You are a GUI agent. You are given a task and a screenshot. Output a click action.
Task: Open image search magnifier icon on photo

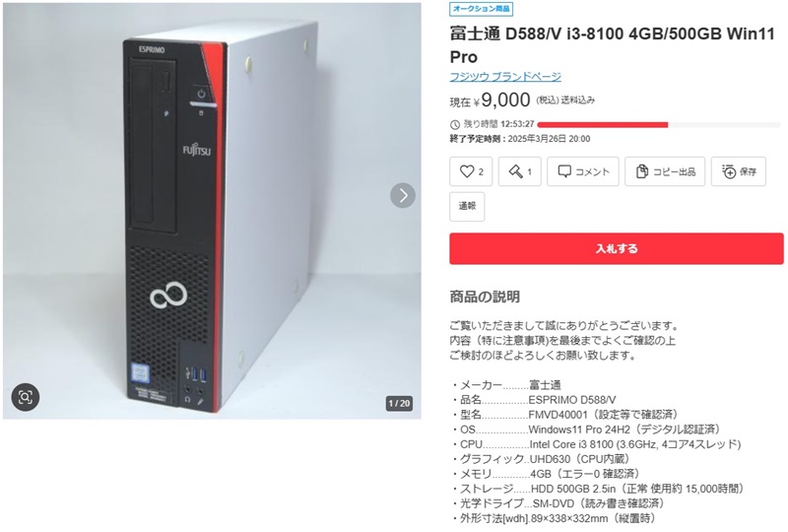coord(26,397)
